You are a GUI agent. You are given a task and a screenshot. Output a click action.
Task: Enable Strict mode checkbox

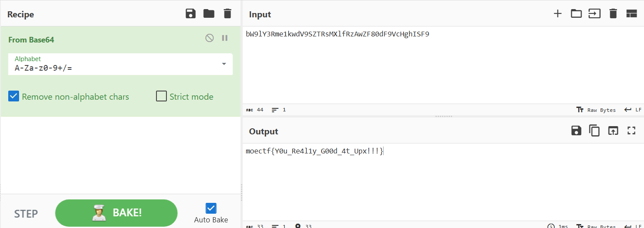(161, 97)
